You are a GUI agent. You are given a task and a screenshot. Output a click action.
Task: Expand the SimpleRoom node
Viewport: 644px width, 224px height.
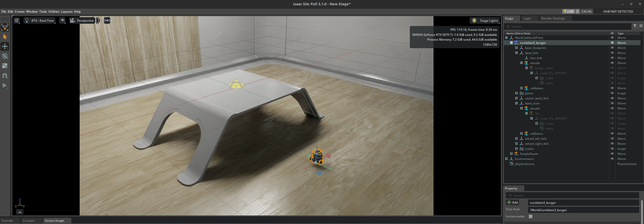pos(511,154)
